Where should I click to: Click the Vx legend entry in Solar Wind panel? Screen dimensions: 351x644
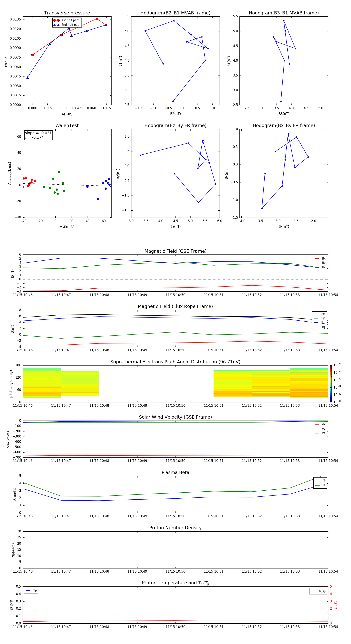point(320,424)
